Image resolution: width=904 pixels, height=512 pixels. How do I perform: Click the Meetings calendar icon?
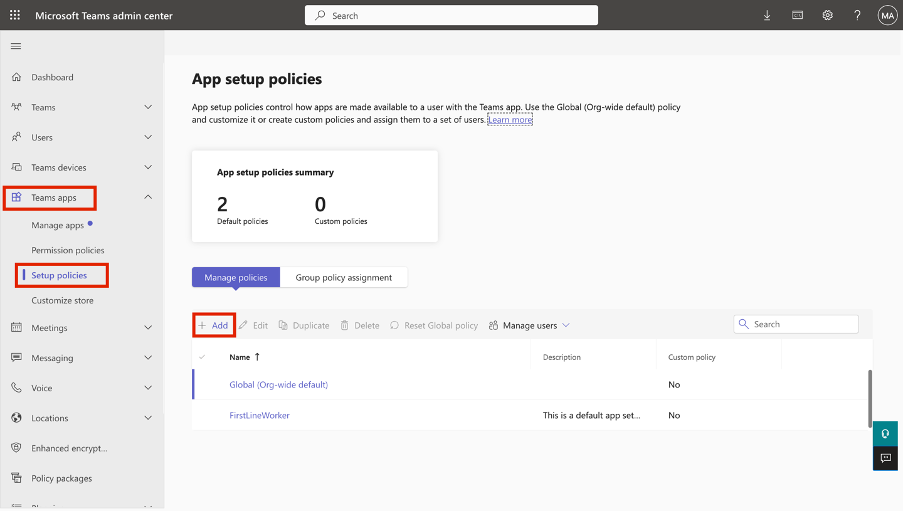pyautogui.click(x=16, y=327)
